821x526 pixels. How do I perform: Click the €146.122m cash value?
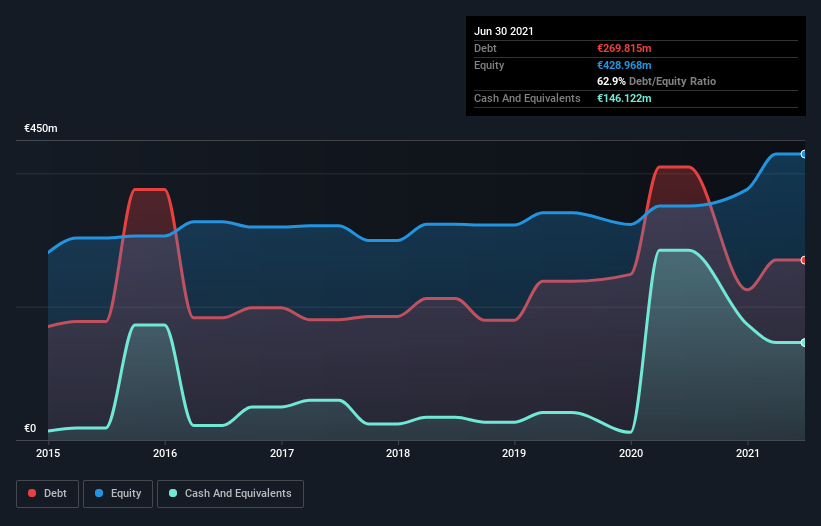tap(624, 98)
